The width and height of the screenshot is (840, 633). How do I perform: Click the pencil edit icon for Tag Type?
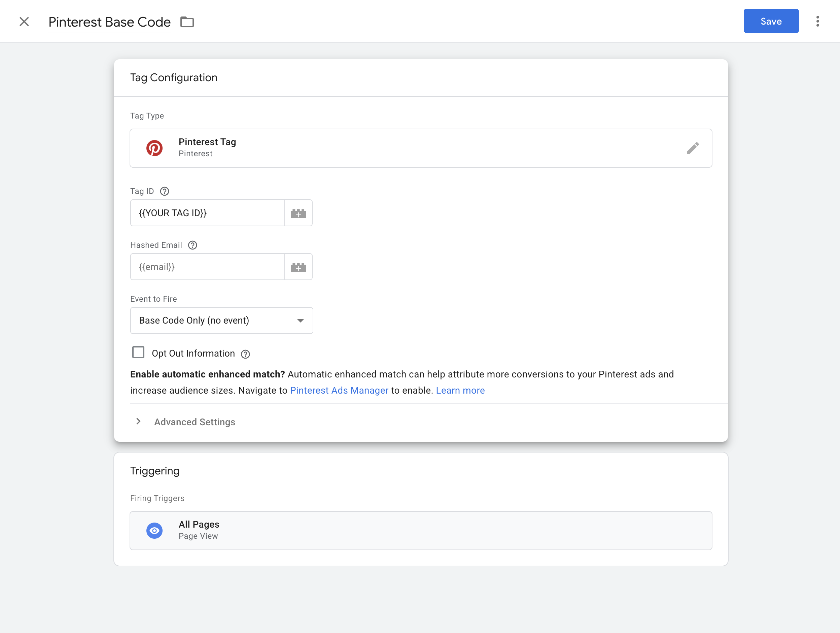click(x=692, y=148)
